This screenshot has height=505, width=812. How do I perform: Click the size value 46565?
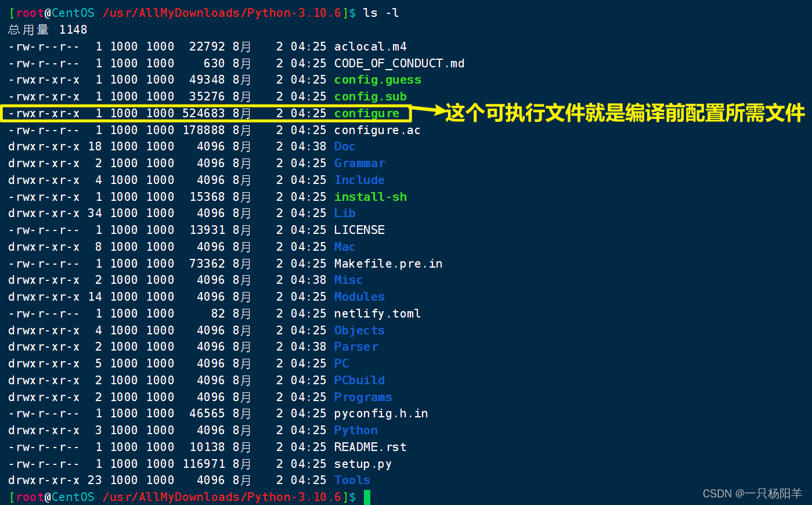(x=207, y=414)
